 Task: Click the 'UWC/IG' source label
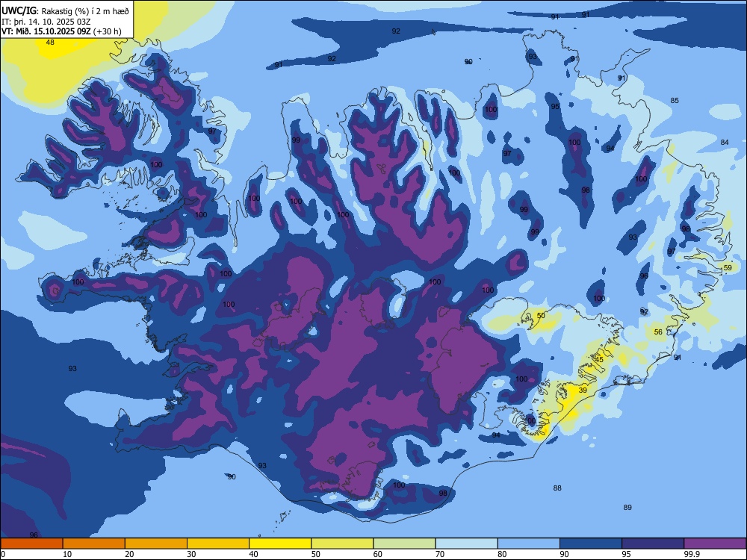[19, 11]
